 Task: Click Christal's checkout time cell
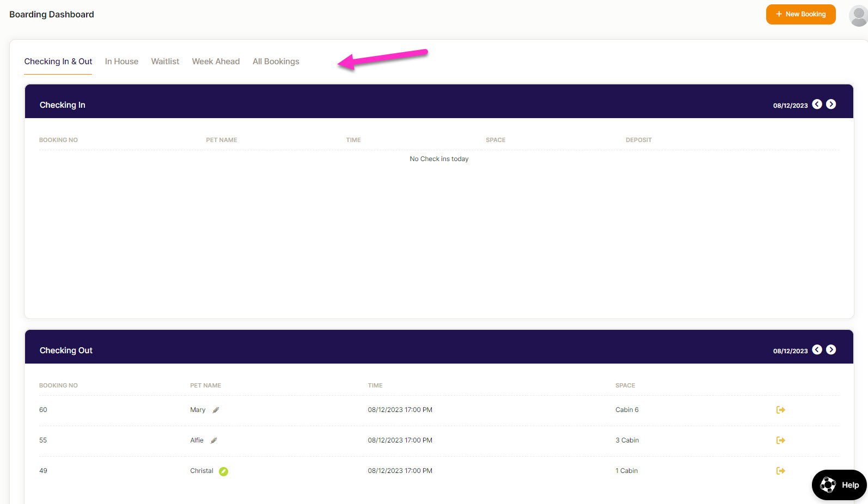[400, 471]
